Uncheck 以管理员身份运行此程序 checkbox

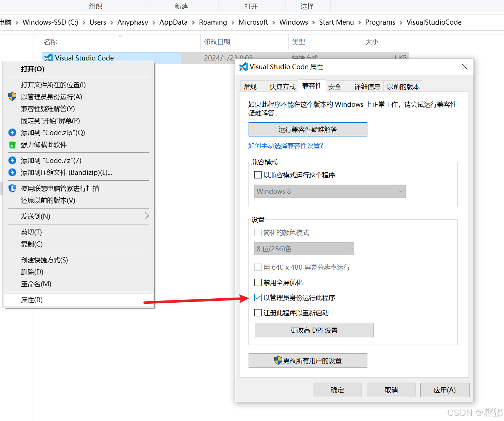pyautogui.click(x=258, y=298)
